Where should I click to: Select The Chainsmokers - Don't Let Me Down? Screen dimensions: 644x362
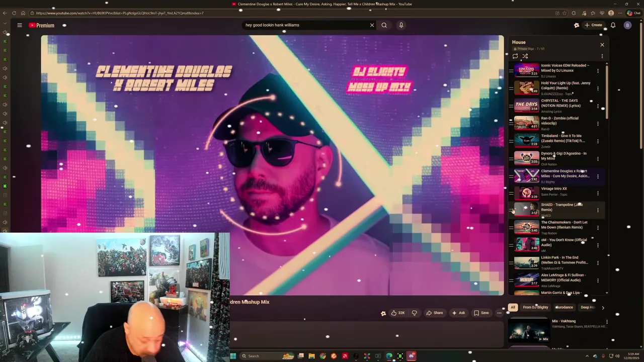point(556,228)
